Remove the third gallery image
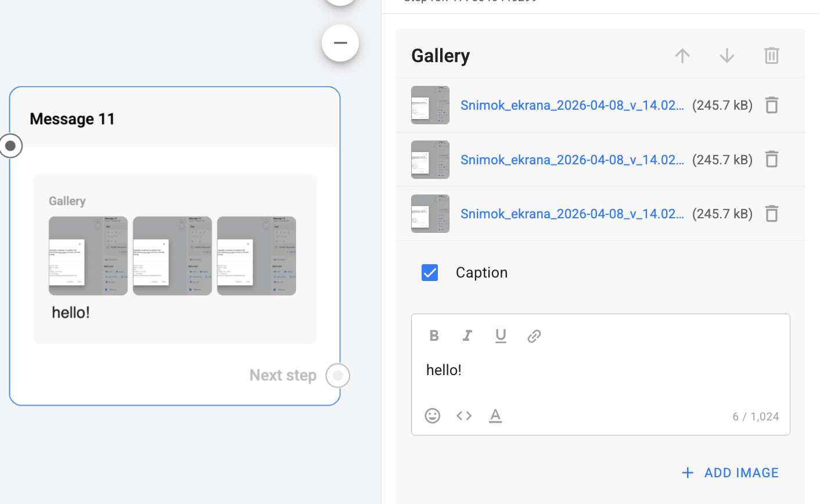 (771, 214)
